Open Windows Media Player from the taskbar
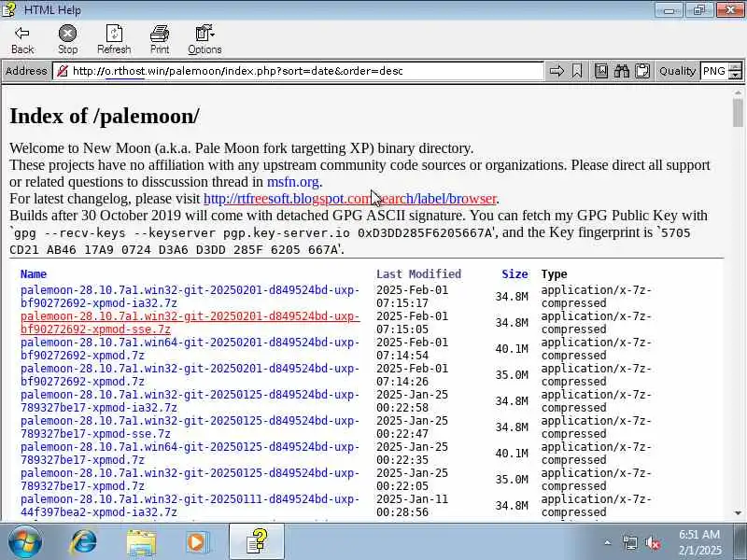747x560 pixels. (197, 542)
